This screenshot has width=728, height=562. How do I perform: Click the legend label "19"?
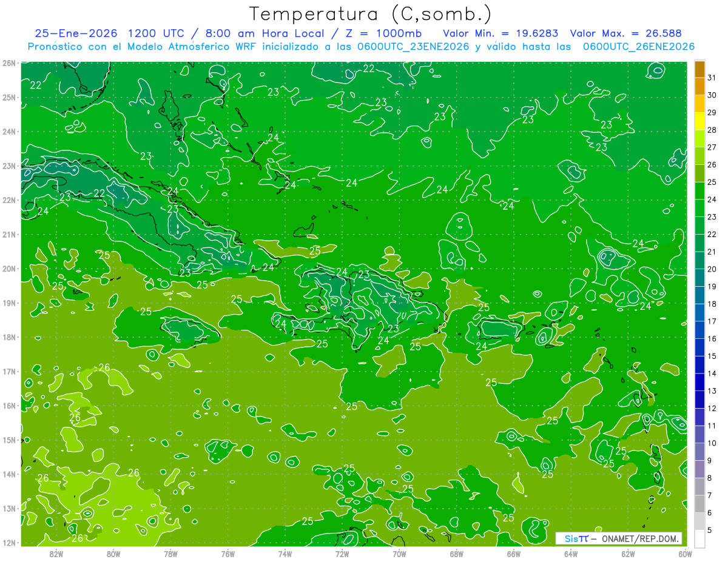tap(712, 287)
